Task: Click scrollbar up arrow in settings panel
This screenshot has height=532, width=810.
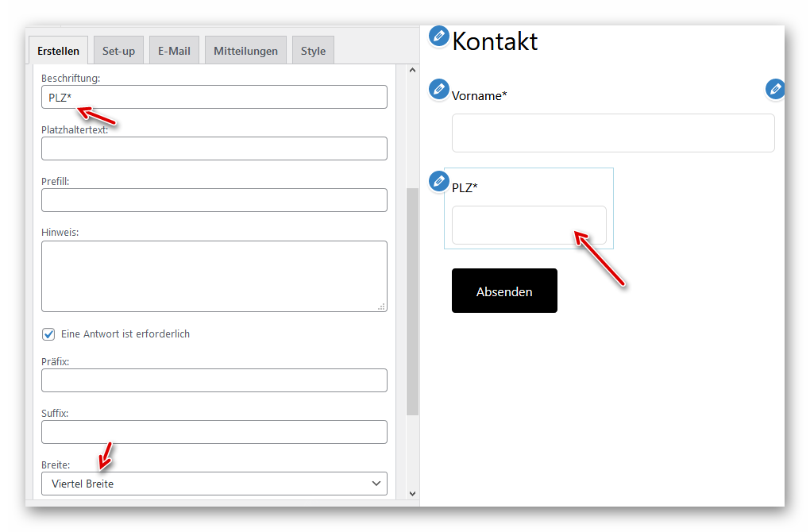Action: (412, 71)
